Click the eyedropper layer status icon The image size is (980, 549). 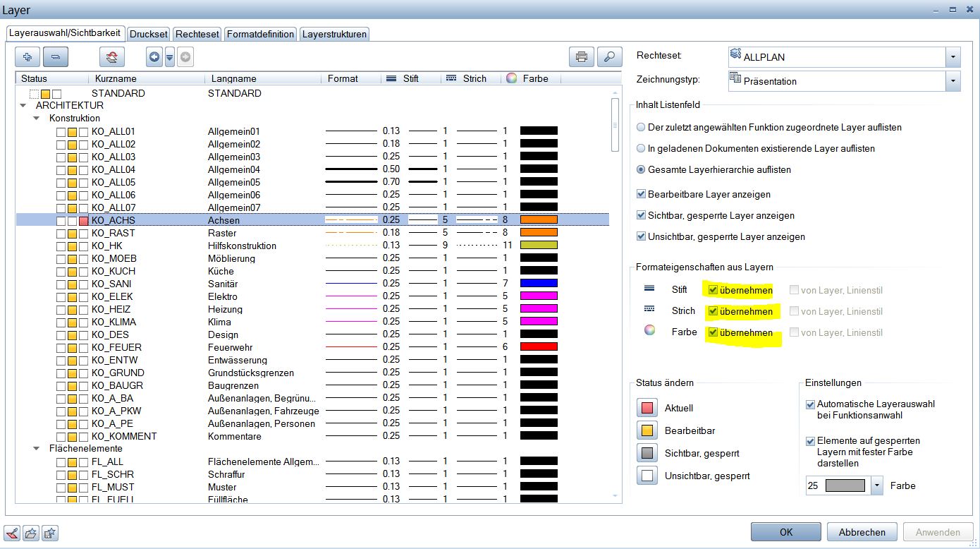click(12, 533)
